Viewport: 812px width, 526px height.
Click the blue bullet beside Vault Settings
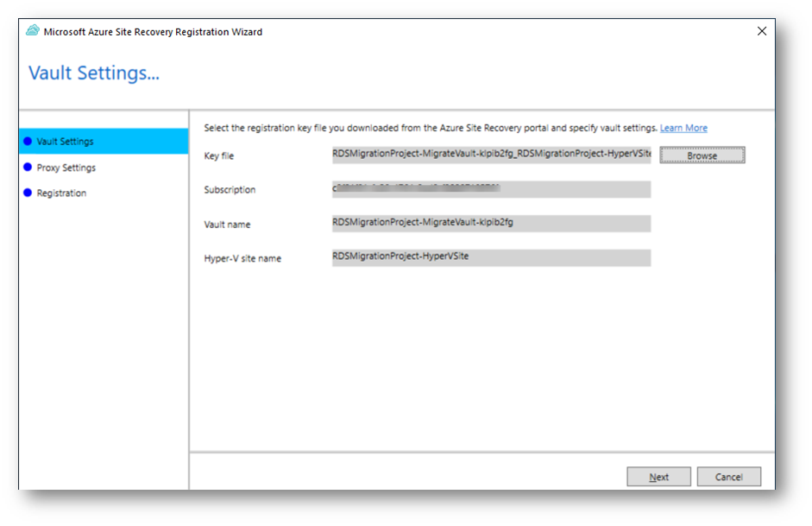(x=28, y=141)
